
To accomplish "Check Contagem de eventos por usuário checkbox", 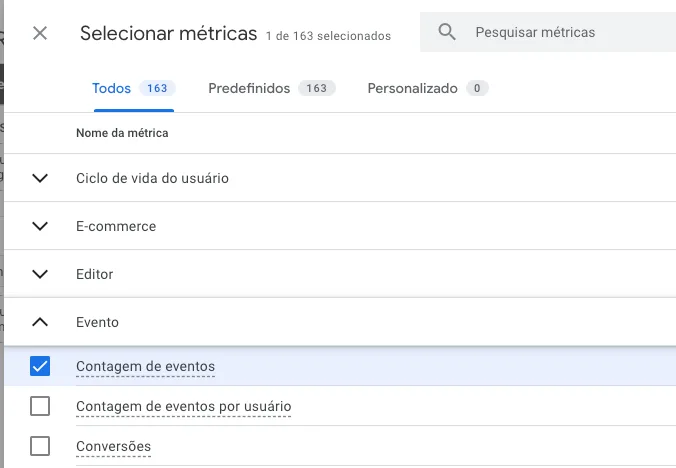I will [40, 406].
